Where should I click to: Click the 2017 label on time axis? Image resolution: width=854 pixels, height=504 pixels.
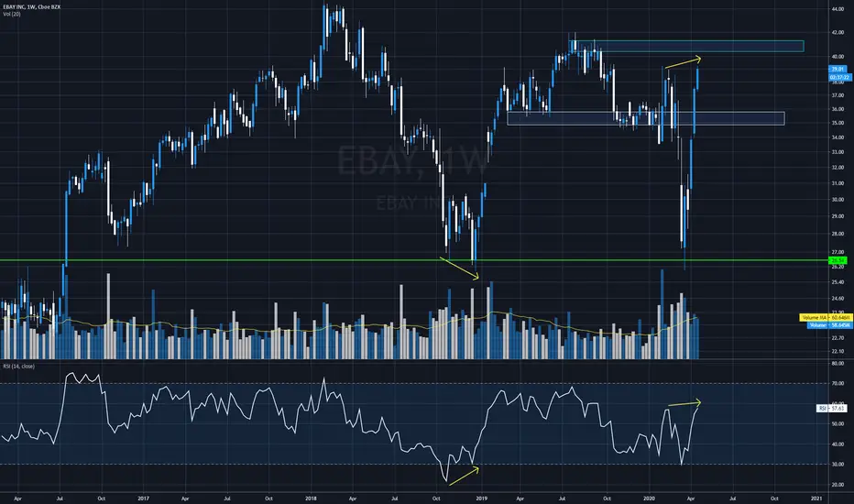coord(143,499)
